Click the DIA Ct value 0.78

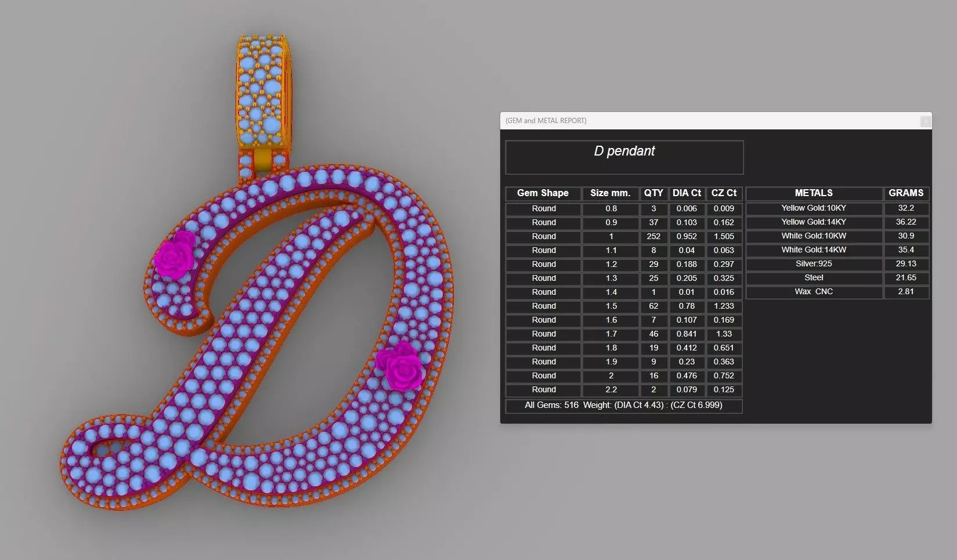[687, 306]
